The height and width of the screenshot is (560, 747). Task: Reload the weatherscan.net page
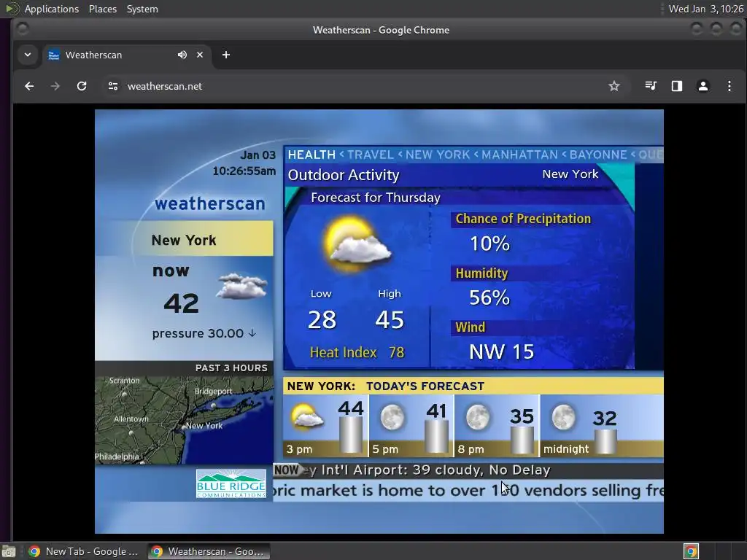(82, 86)
